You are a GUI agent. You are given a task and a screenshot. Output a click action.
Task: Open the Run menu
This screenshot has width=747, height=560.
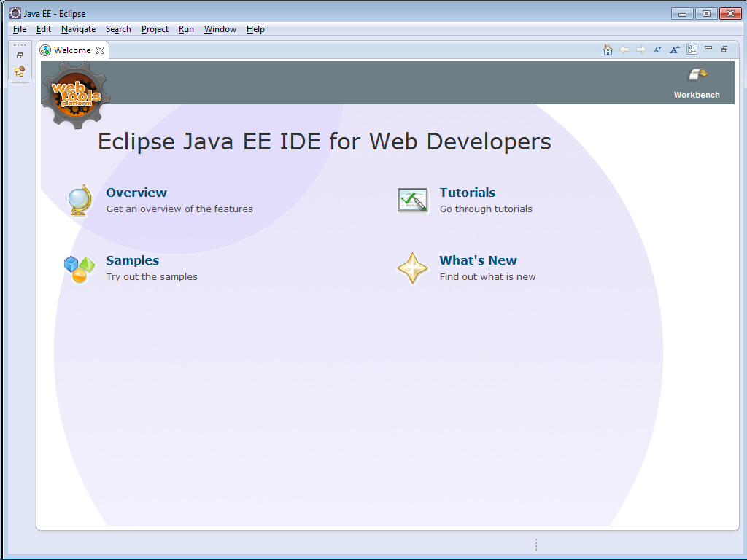pyautogui.click(x=185, y=29)
